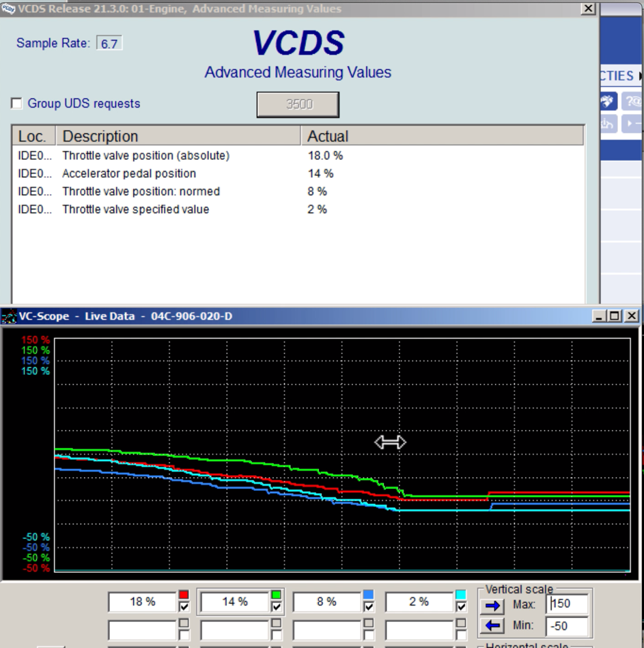Click the Loc. column header
Image resolution: width=644 pixels, height=648 pixels.
point(34,136)
